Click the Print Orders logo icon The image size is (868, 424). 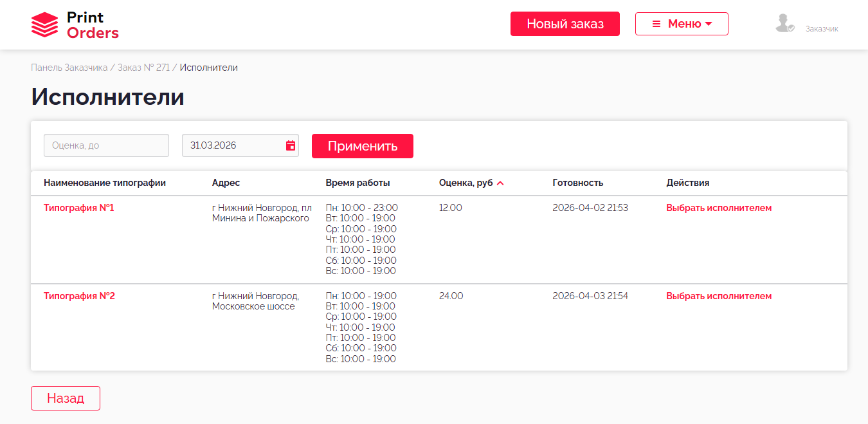pos(44,24)
